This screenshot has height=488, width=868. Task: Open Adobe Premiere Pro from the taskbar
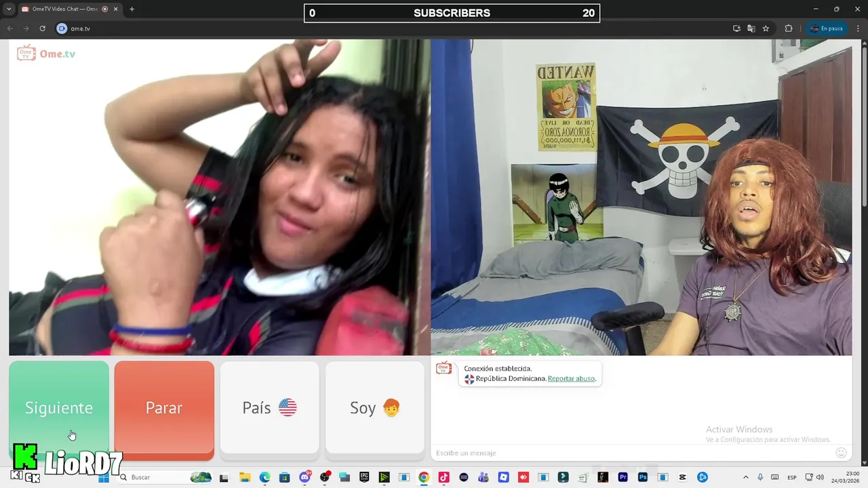coord(623,477)
